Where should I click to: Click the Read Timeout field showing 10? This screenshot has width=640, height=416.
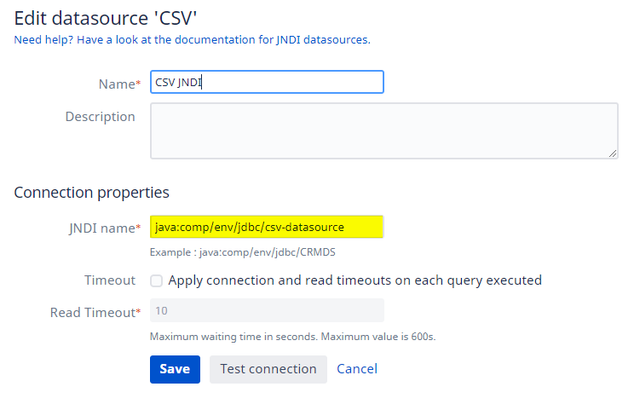coord(267,311)
